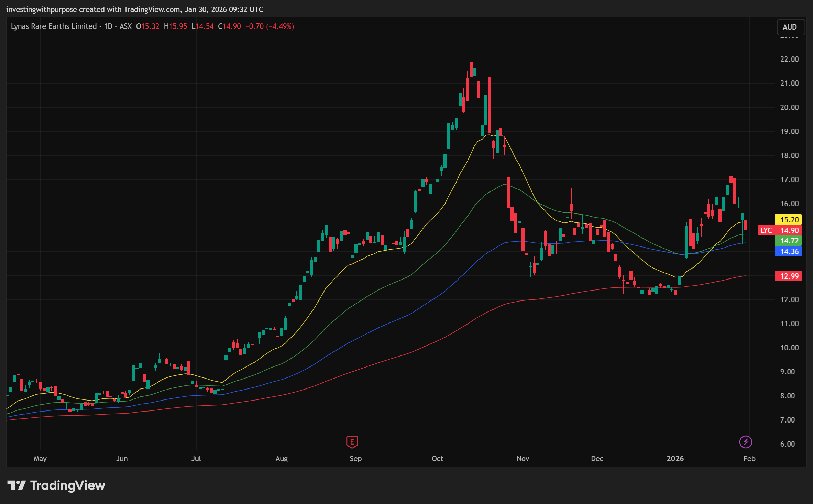813x504 pixels.
Task: Click the red 12.99 moving average label
Action: pyautogui.click(x=789, y=276)
